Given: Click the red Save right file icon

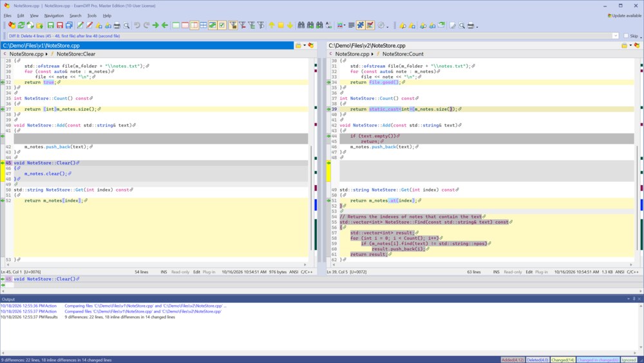Looking at the screenshot, I should click(x=60, y=26).
